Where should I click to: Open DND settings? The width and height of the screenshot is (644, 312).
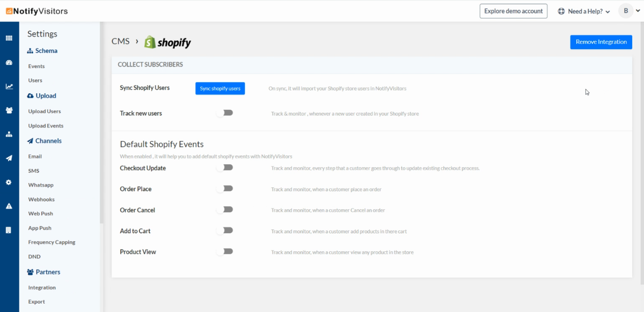[34, 257]
